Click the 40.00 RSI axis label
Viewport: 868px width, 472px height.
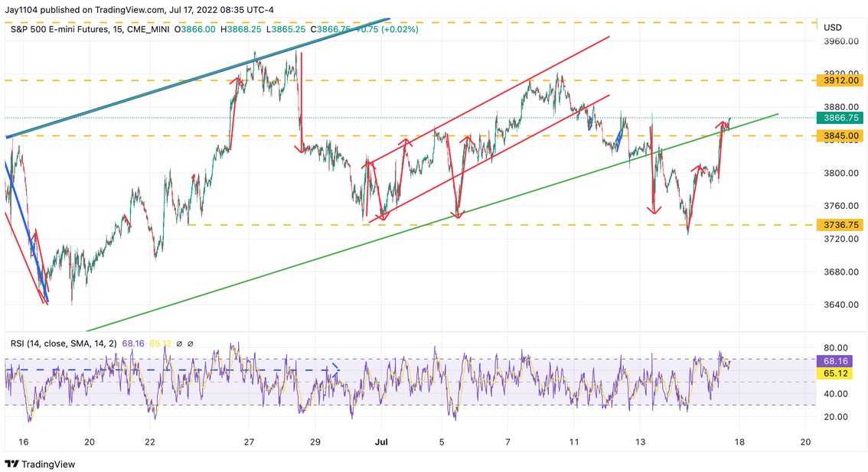point(836,394)
